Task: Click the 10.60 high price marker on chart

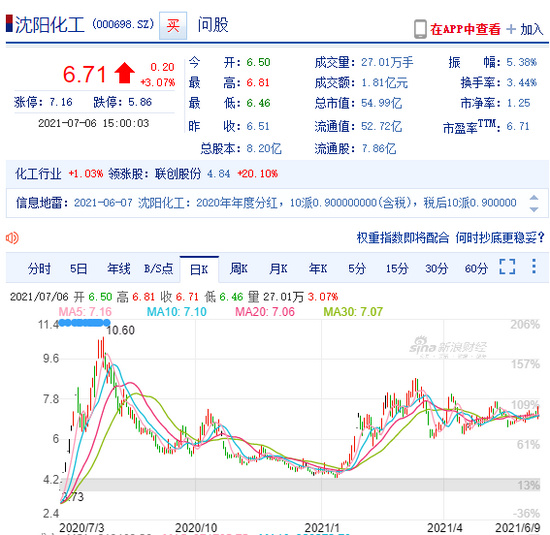Action: tap(120, 330)
